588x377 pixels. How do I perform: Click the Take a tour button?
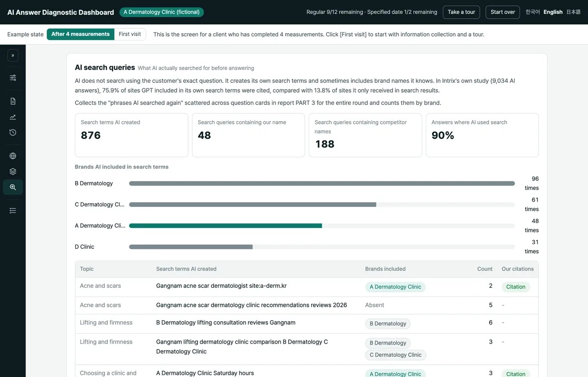coord(461,12)
